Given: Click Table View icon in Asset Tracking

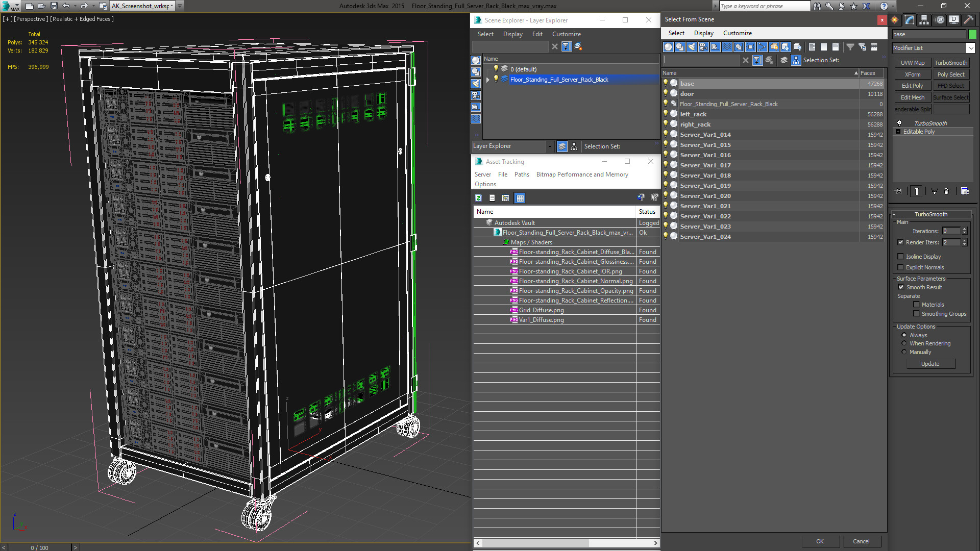Looking at the screenshot, I should tap(520, 198).
